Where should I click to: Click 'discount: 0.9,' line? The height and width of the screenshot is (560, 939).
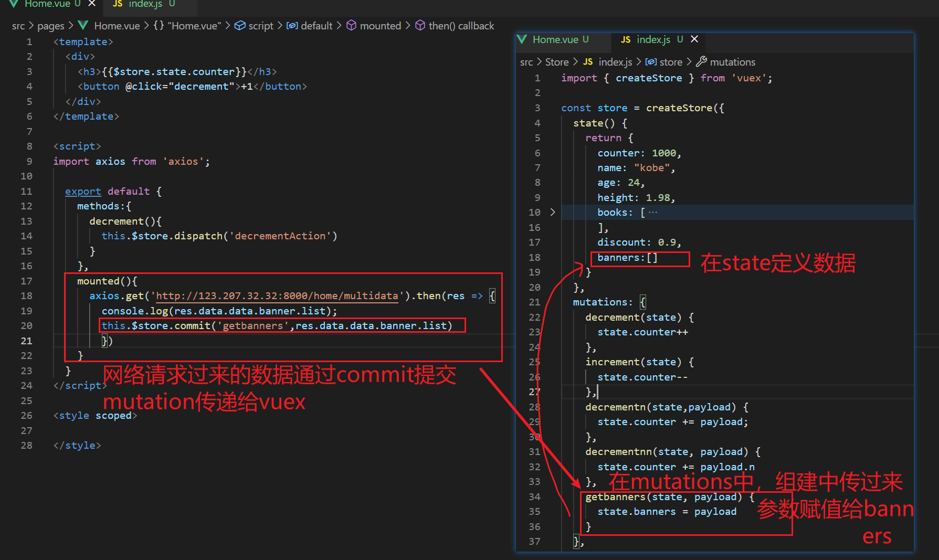click(639, 242)
